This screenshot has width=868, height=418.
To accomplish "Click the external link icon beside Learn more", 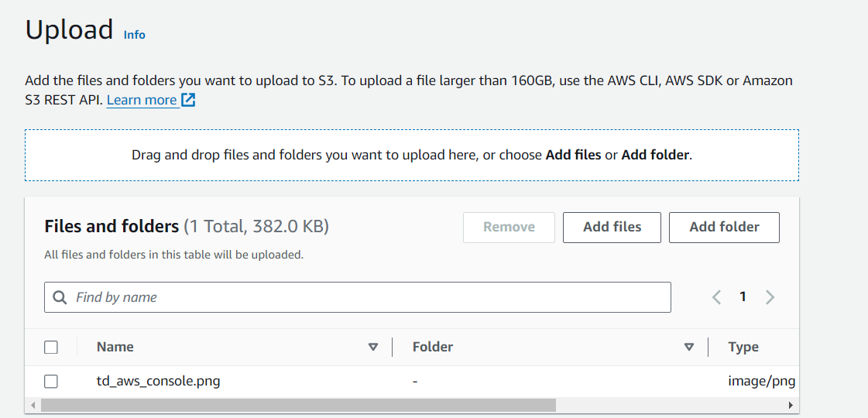I will coord(188,100).
